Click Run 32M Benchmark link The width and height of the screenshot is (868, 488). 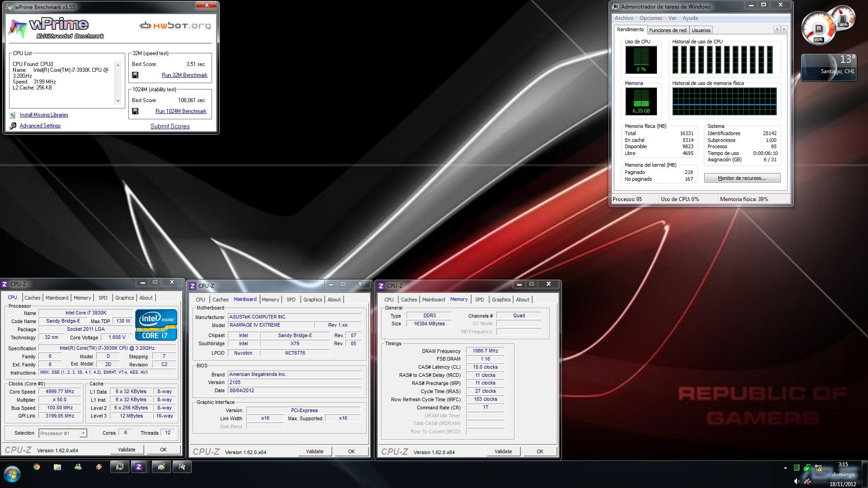(x=184, y=75)
